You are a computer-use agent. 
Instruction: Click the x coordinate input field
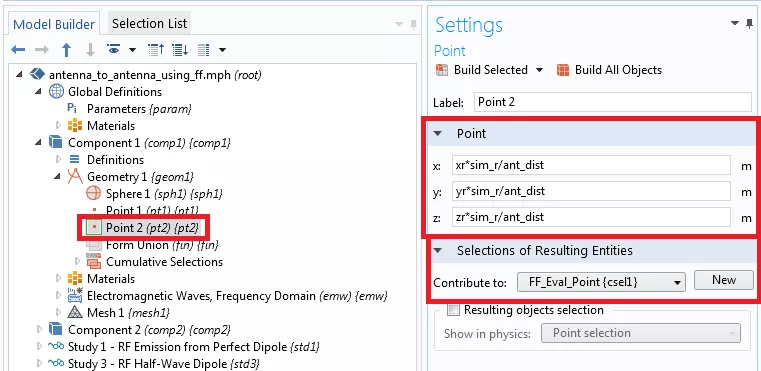pyautogui.click(x=591, y=165)
